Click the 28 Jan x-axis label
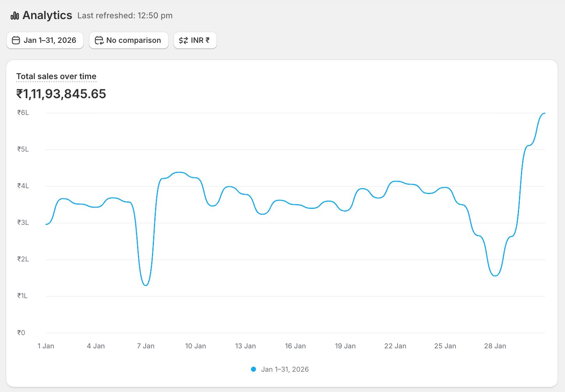 pyautogui.click(x=495, y=346)
